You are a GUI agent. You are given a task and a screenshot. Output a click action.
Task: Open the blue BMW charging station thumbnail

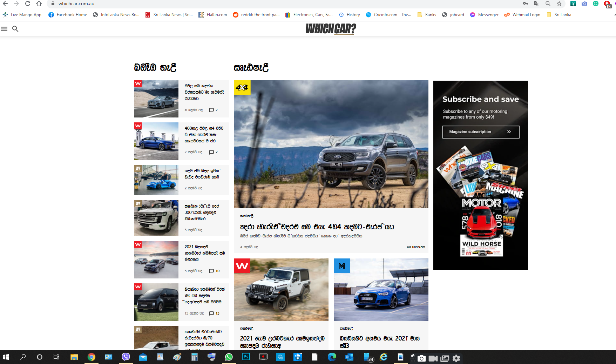tap(156, 141)
